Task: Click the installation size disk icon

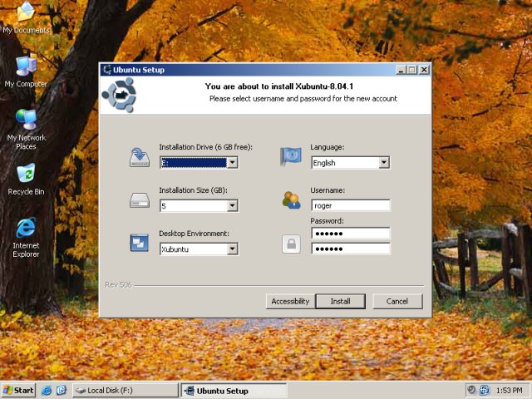Action: (x=140, y=200)
